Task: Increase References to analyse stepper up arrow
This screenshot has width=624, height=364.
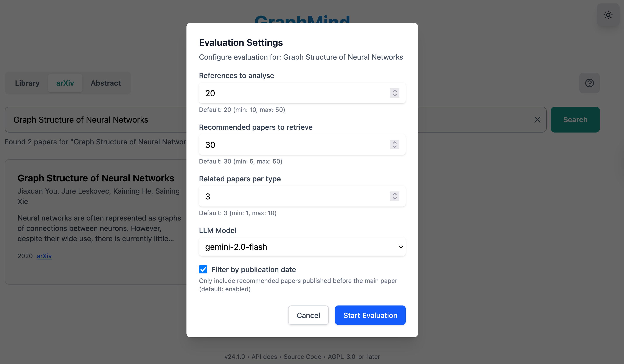Action: pyautogui.click(x=394, y=91)
